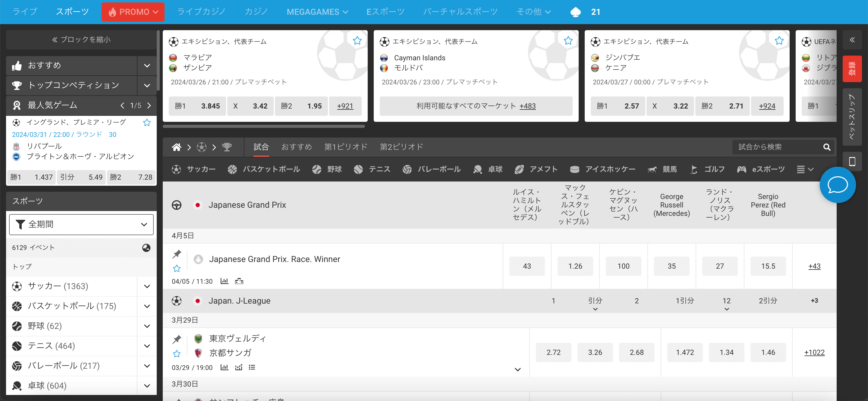868x401 pixels.
Task: Favorite the リバプール Premier League game
Action: coord(146,122)
